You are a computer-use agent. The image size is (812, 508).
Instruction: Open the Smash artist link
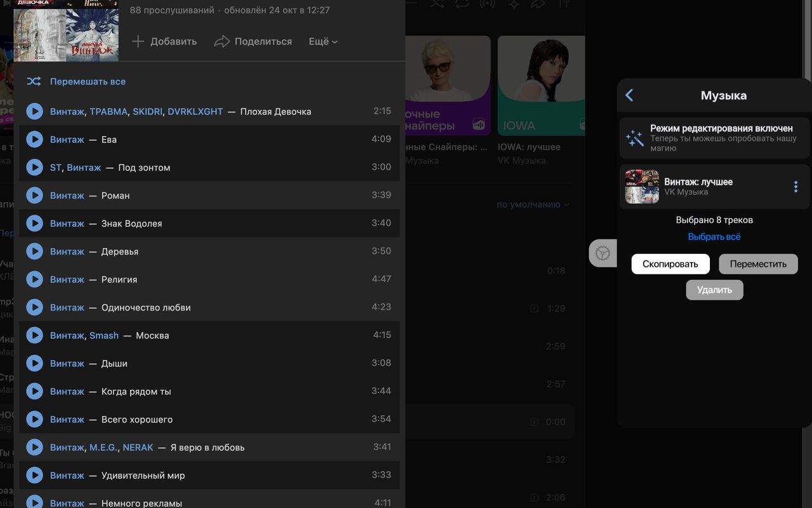[104, 335]
